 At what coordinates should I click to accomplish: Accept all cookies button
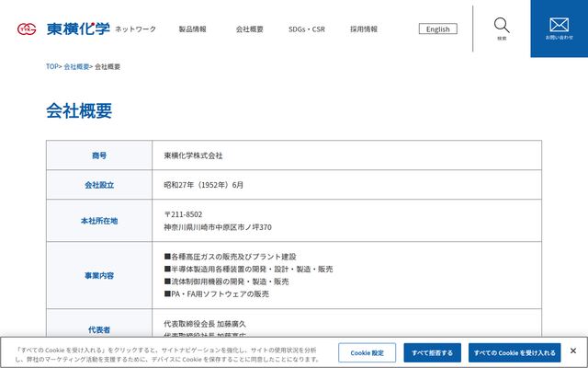click(x=514, y=353)
